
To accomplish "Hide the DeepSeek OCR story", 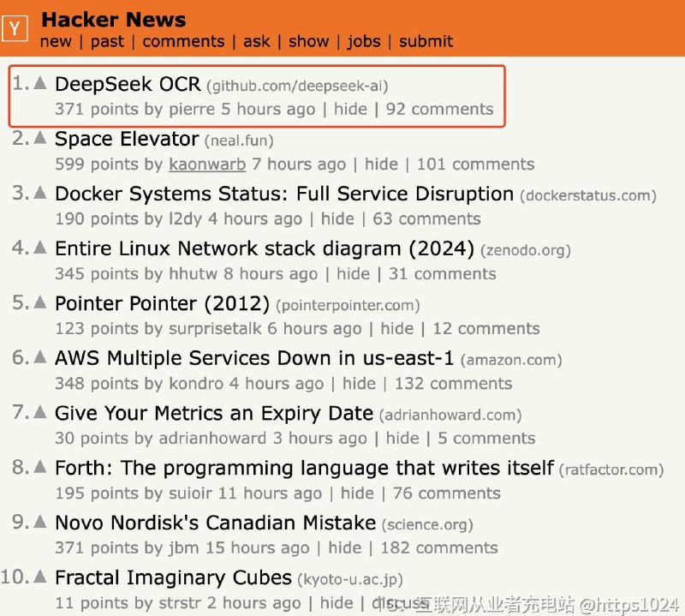I will coord(351,110).
